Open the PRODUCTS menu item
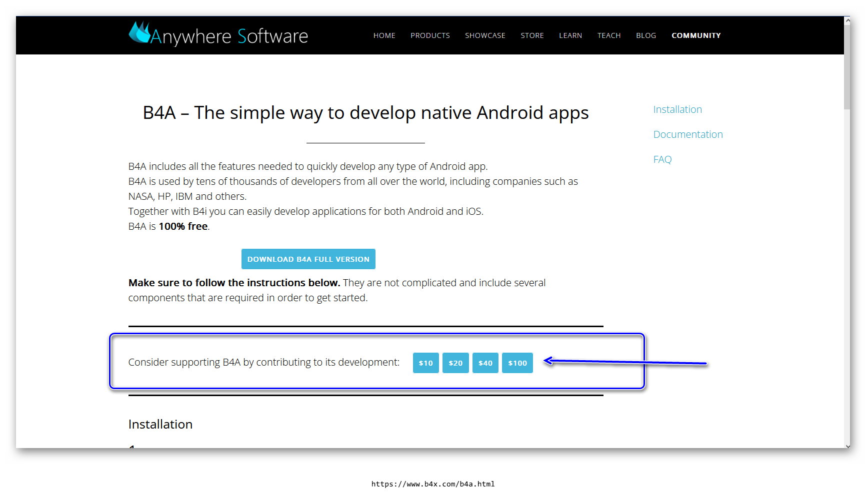This screenshot has height=504, width=866. 430,35
